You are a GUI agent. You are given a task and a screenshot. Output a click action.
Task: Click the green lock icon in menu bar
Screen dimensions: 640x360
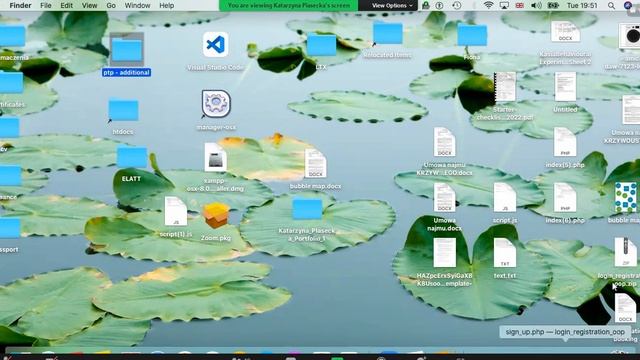(x=426, y=5)
